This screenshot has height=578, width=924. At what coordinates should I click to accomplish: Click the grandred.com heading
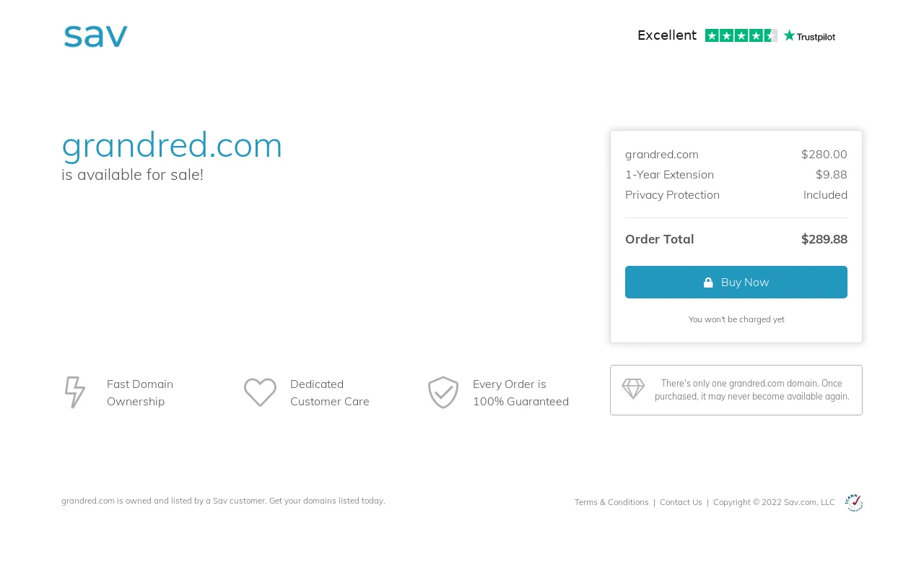point(172,144)
